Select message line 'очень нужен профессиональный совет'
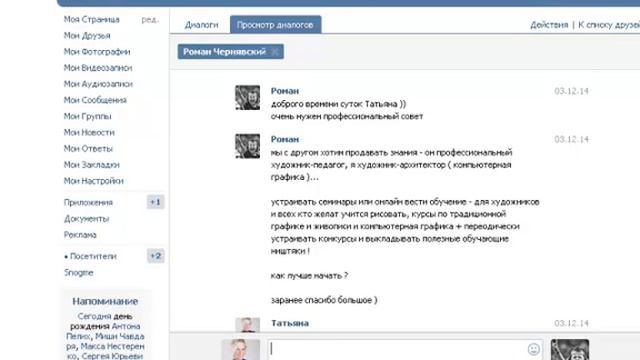The height and width of the screenshot is (360, 640). tap(347, 117)
